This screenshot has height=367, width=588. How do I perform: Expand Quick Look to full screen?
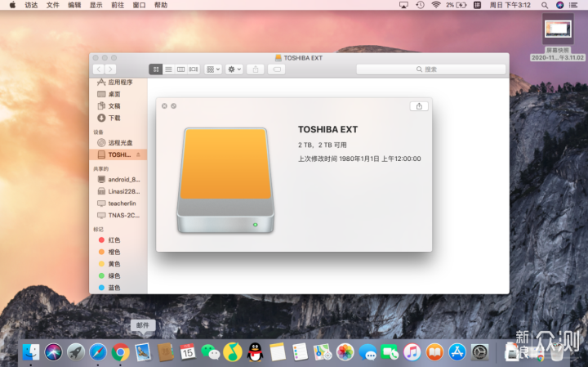[x=174, y=106]
